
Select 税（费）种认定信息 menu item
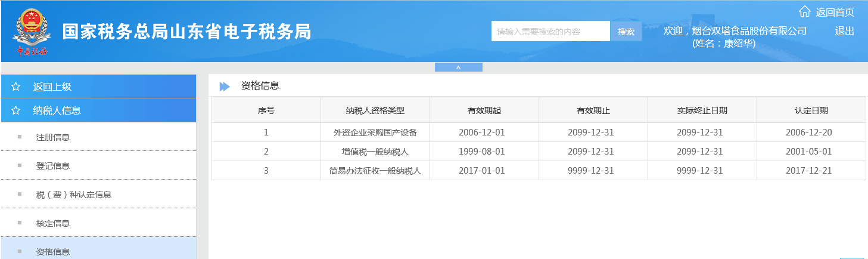click(73, 195)
